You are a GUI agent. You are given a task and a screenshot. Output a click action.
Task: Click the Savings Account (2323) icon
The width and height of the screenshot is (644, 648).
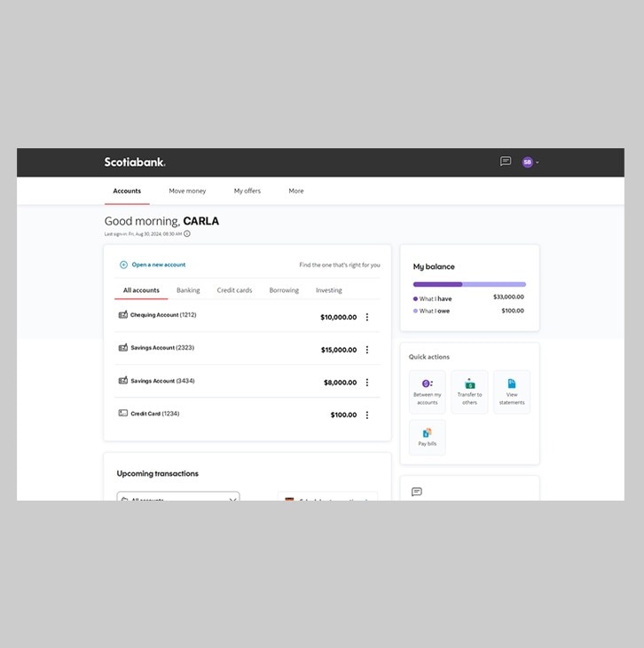coord(123,348)
